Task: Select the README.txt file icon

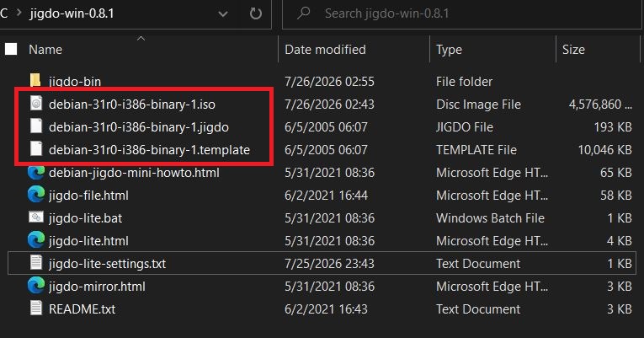Action: tap(36, 308)
